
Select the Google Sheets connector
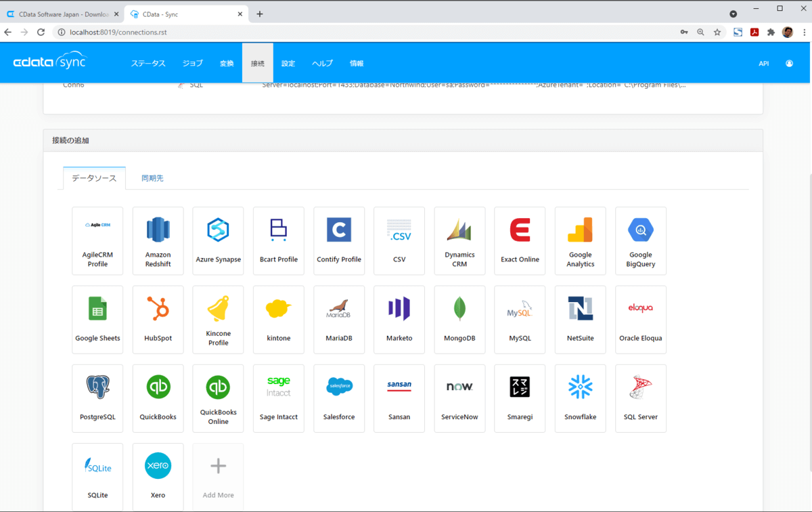[x=97, y=320]
